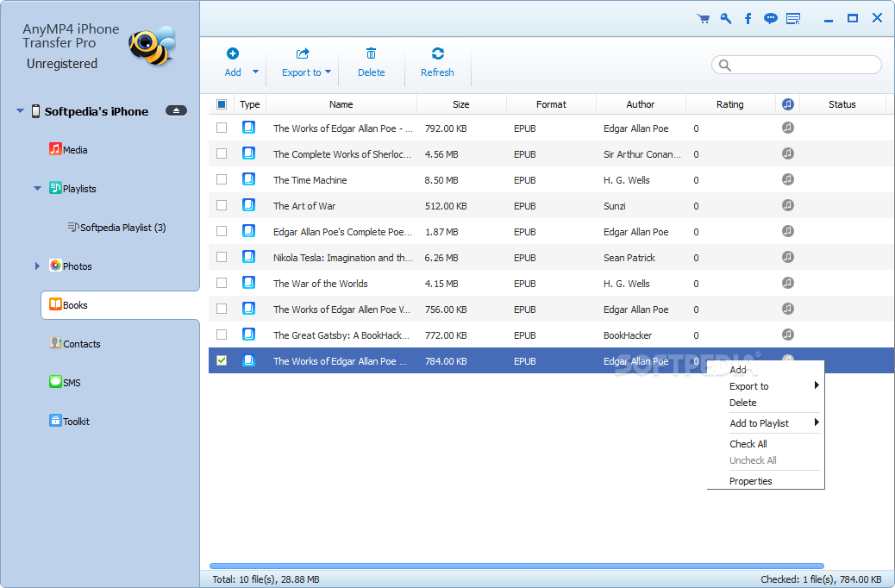Check The Art of War checkbox
The height and width of the screenshot is (588, 895).
pos(222,205)
